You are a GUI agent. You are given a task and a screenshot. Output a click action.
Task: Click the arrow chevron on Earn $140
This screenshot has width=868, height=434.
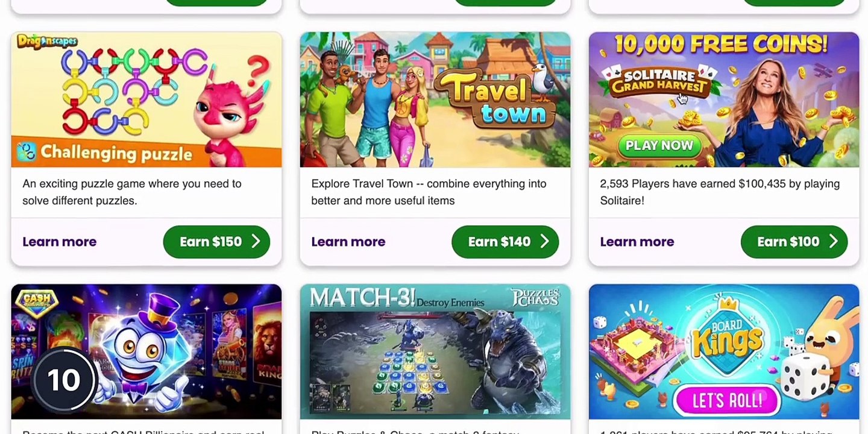click(544, 242)
